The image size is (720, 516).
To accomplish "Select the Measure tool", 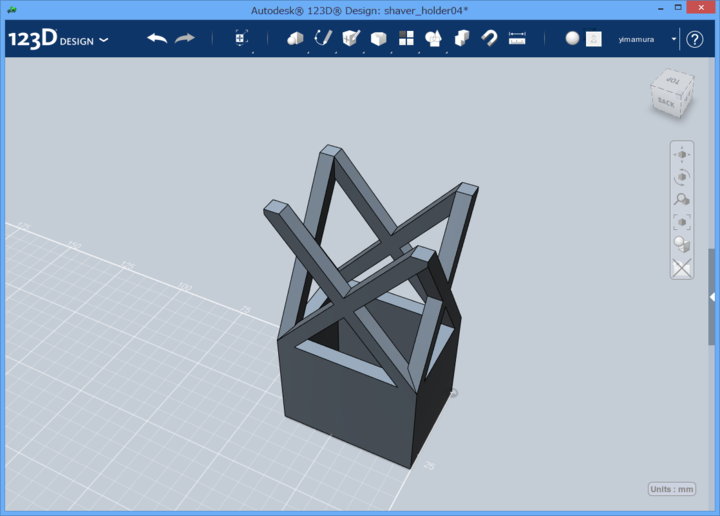I will coord(517,39).
